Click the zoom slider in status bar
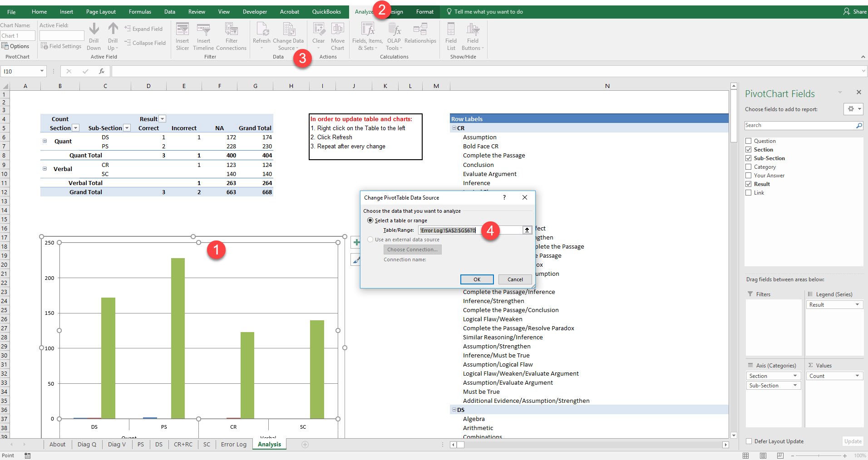The image size is (868, 460). click(x=818, y=455)
